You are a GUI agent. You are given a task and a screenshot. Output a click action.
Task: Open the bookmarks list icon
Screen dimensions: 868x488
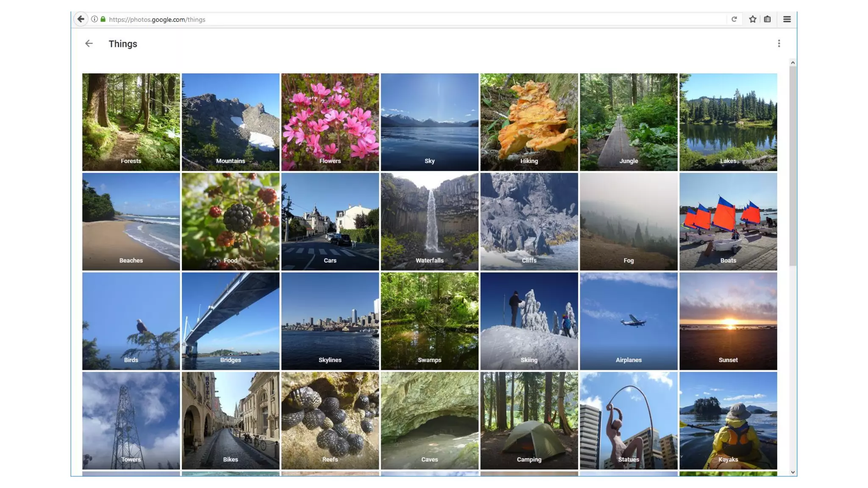(x=767, y=19)
